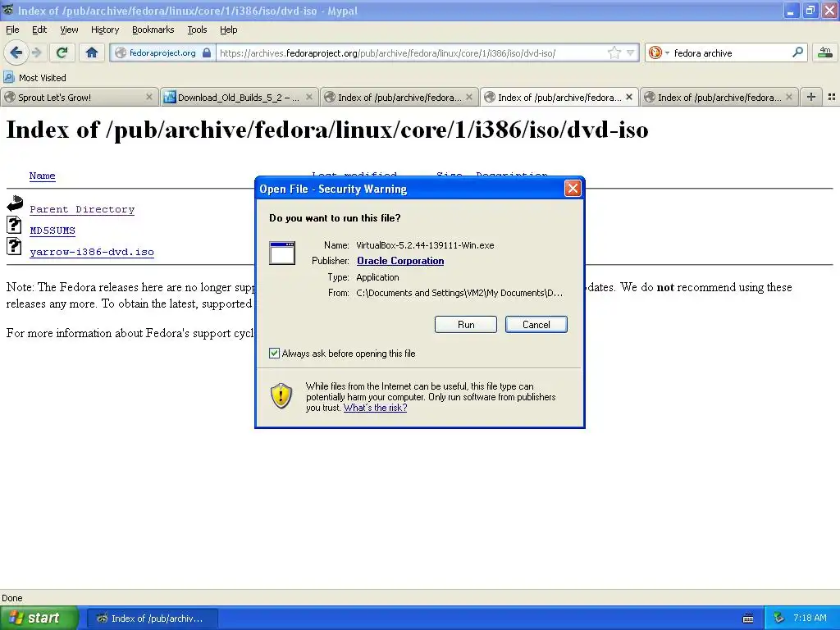Go to the Home page icon
Image resolution: width=840 pixels, height=630 pixels.
coord(92,52)
